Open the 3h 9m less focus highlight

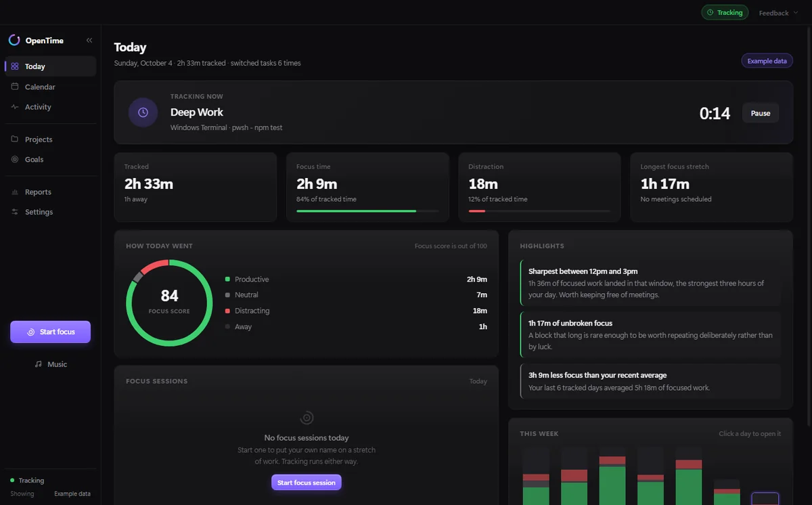click(650, 381)
